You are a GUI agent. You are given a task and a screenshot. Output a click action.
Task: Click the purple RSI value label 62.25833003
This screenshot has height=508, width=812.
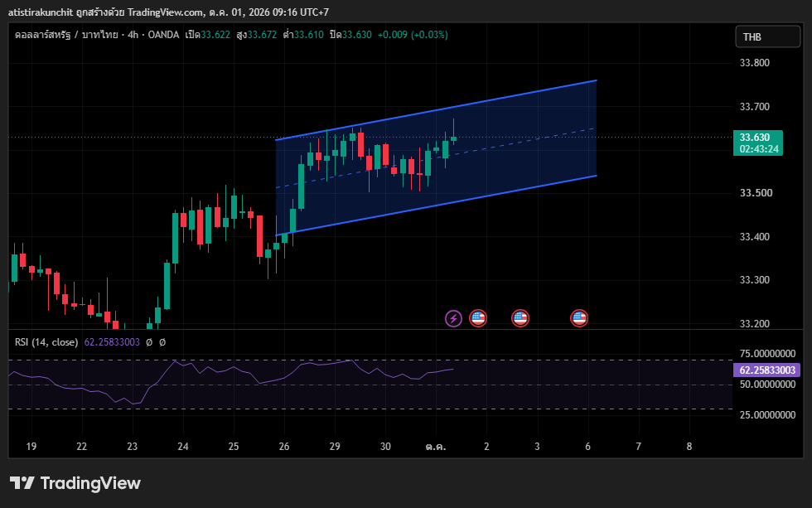coord(767,370)
